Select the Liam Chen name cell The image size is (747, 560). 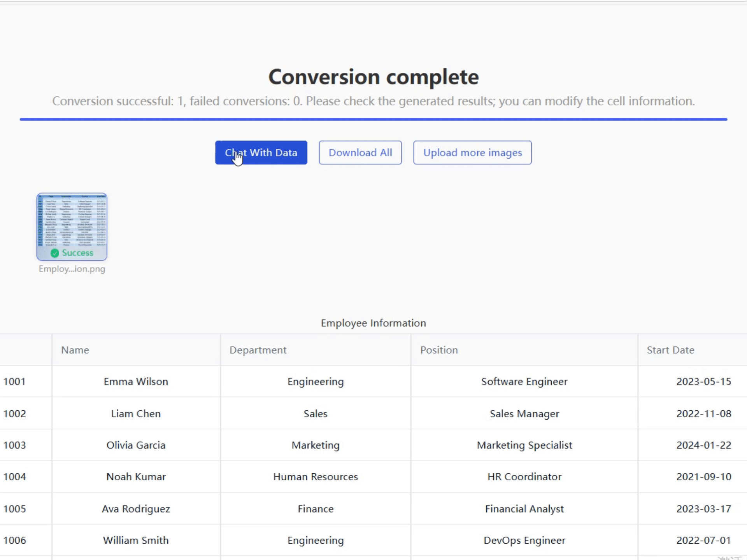coord(136,413)
